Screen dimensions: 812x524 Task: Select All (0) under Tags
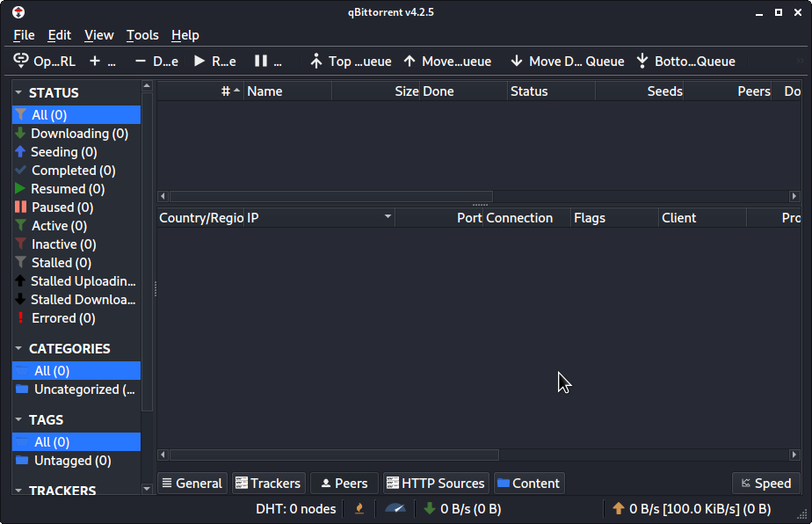pyautogui.click(x=76, y=442)
